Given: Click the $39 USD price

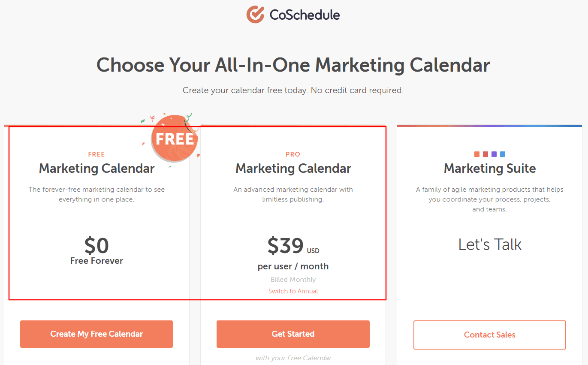Looking at the screenshot, I should click(292, 246).
